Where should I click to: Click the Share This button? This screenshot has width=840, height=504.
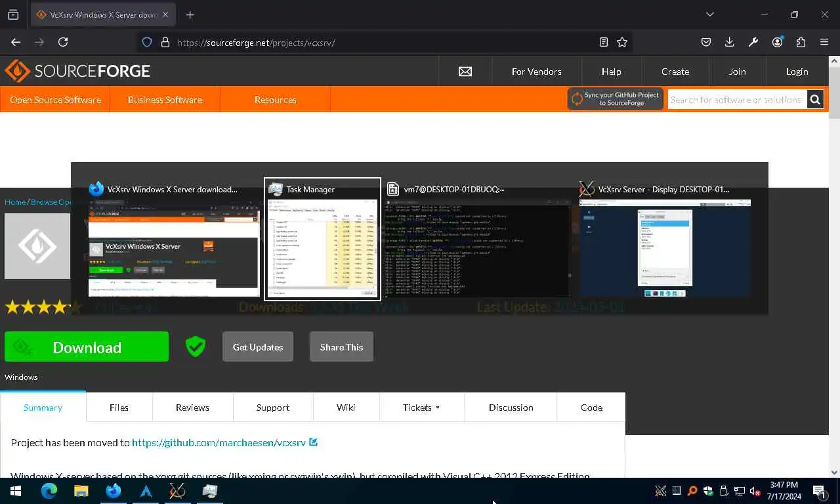click(x=341, y=346)
